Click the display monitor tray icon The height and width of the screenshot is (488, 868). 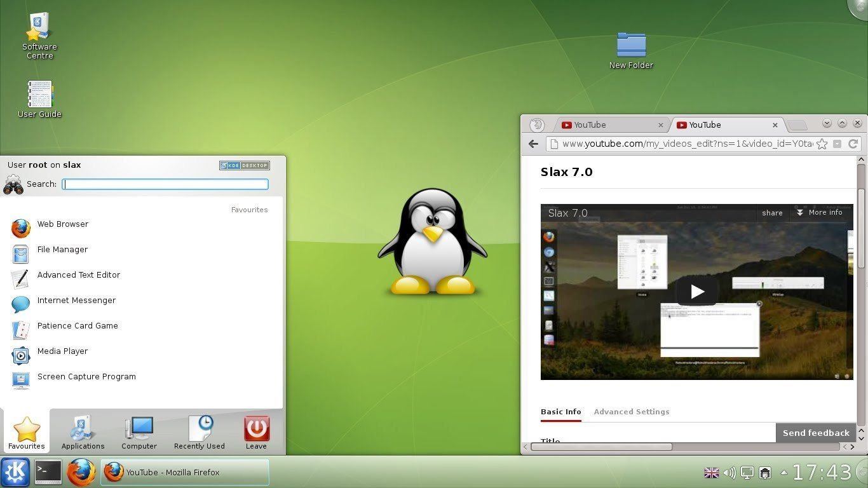[747, 473]
